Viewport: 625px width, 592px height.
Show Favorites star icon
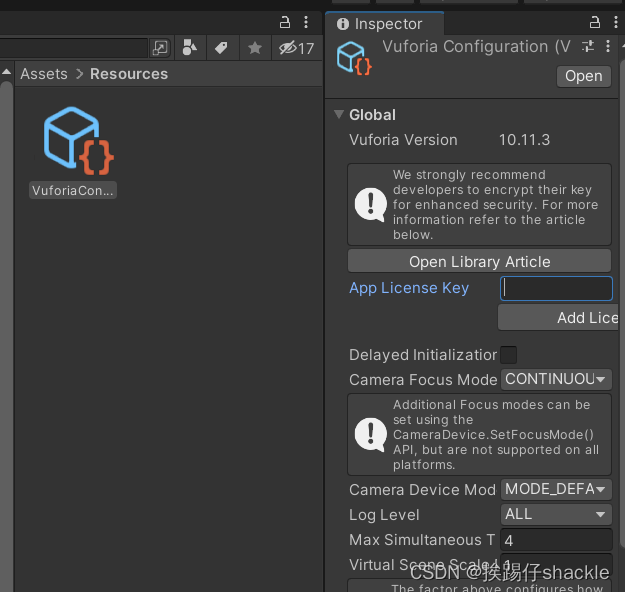[255, 48]
